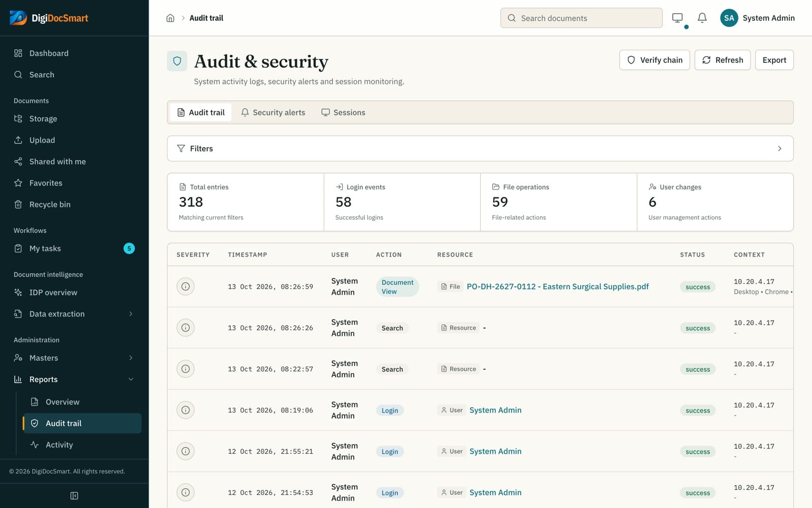Open System Admin user link in 08:19:06 row
Screen dimensions: 812x508
coord(495,410)
